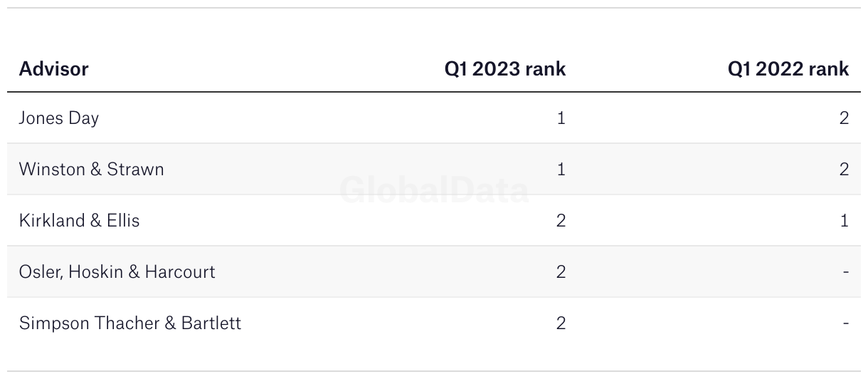Select Winston & Strawn's Q1 2023 rank value
The height and width of the screenshot is (379, 868).
pos(561,169)
